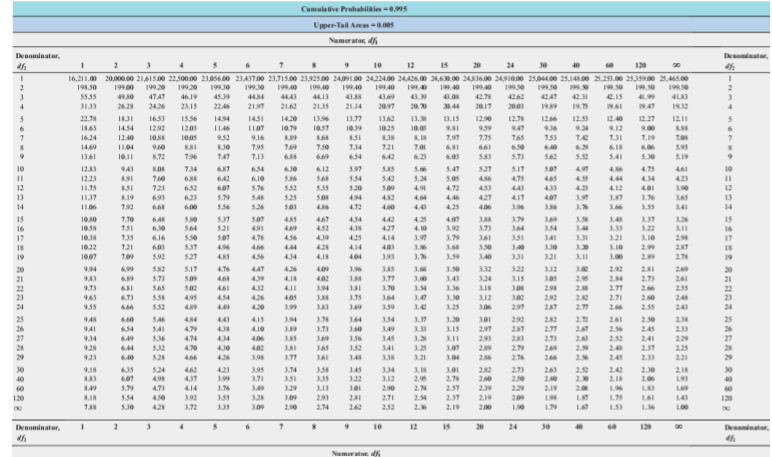Click value 23,925.00 in denominator row 1
The image size is (772, 457).
click(315, 78)
